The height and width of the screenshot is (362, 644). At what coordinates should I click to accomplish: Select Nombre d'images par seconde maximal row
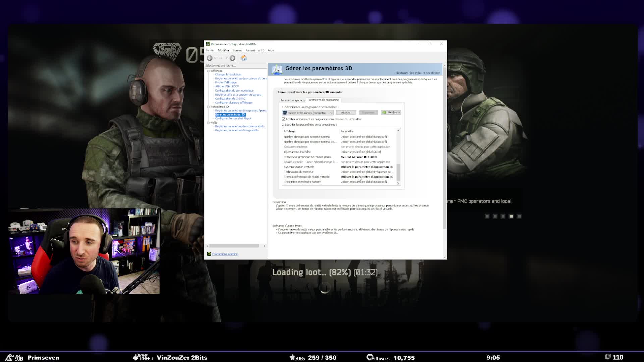(x=339, y=137)
